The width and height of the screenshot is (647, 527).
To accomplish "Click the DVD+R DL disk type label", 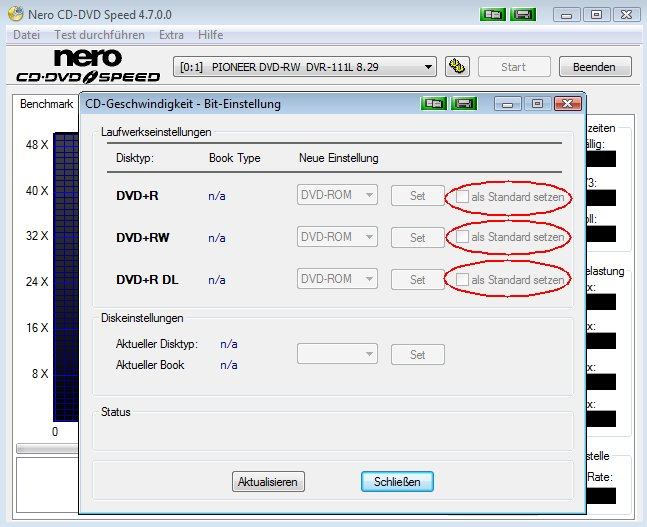I will tap(147, 280).
